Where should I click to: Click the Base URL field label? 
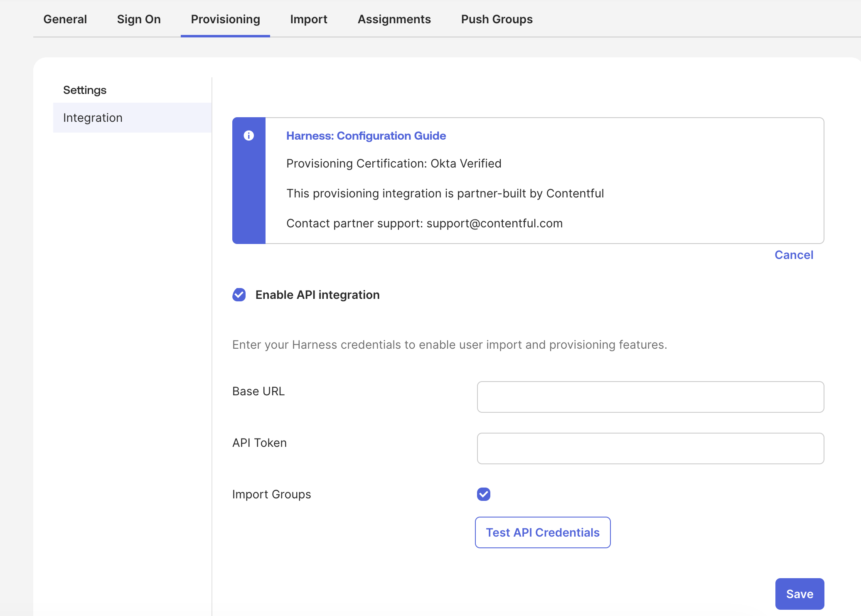[x=258, y=391]
